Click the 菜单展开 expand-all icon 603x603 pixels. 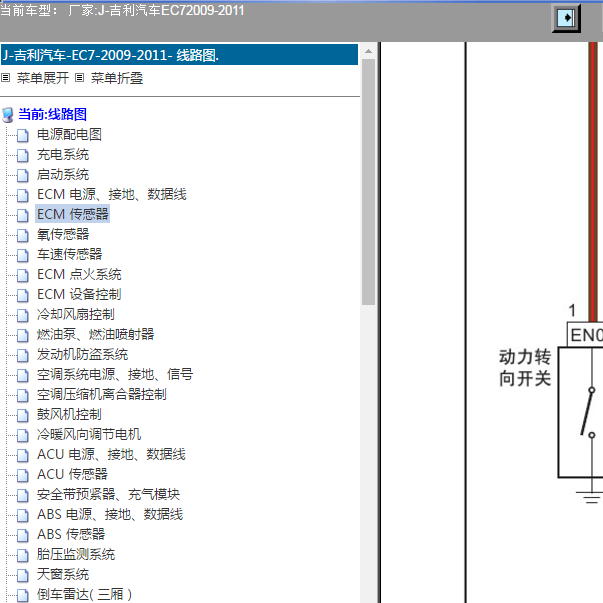point(6,78)
